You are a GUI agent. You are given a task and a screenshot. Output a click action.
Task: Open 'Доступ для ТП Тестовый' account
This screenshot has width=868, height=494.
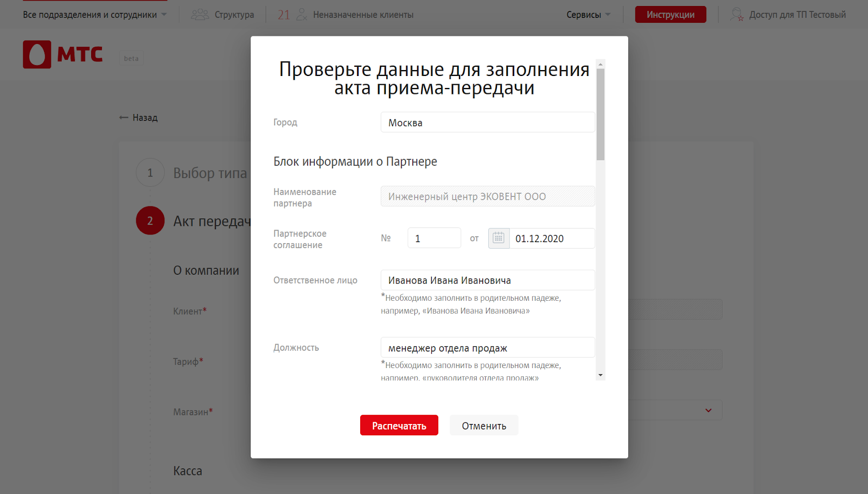797,15
